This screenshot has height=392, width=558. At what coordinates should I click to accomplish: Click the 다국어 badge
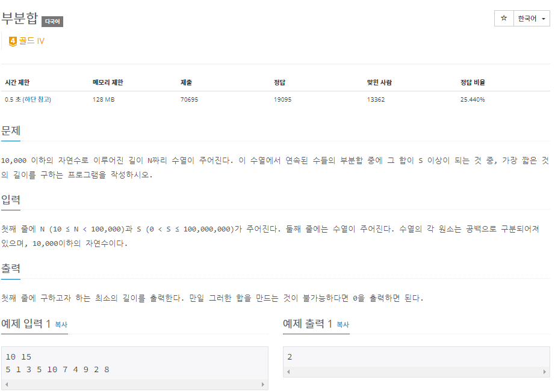(x=52, y=21)
